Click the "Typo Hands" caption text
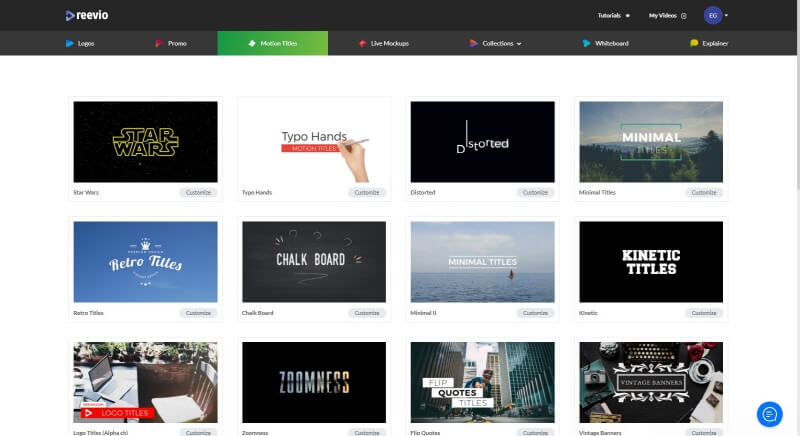The image size is (800, 436). 257,192
